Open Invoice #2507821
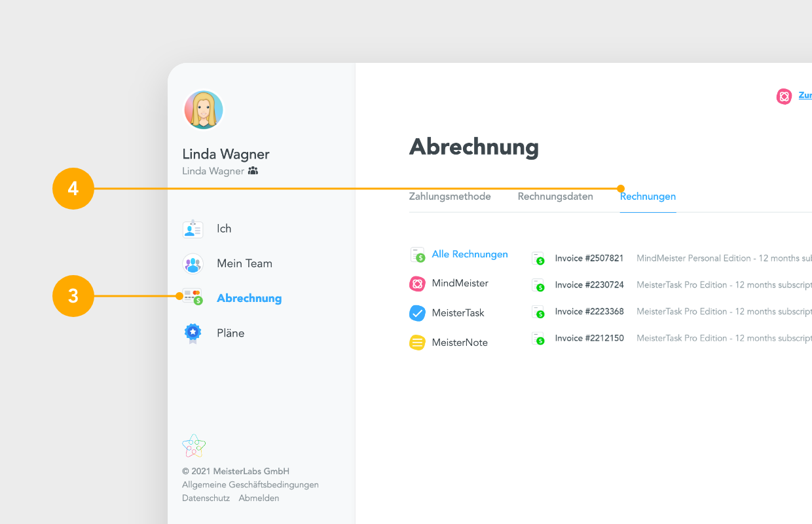The height and width of the screenshot is (524, 812). coord(589,258)
